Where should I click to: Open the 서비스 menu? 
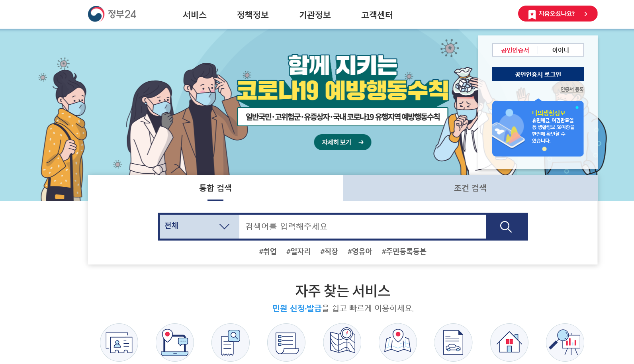point(195,15)
